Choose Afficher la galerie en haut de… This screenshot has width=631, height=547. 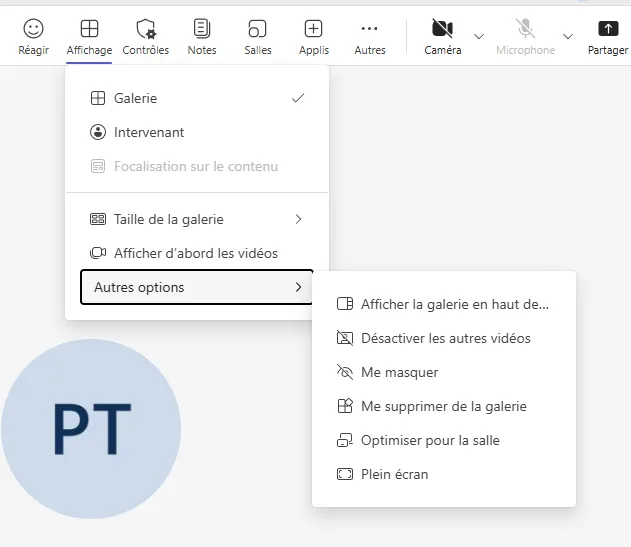pyautogui.click(x=444, y=304)
